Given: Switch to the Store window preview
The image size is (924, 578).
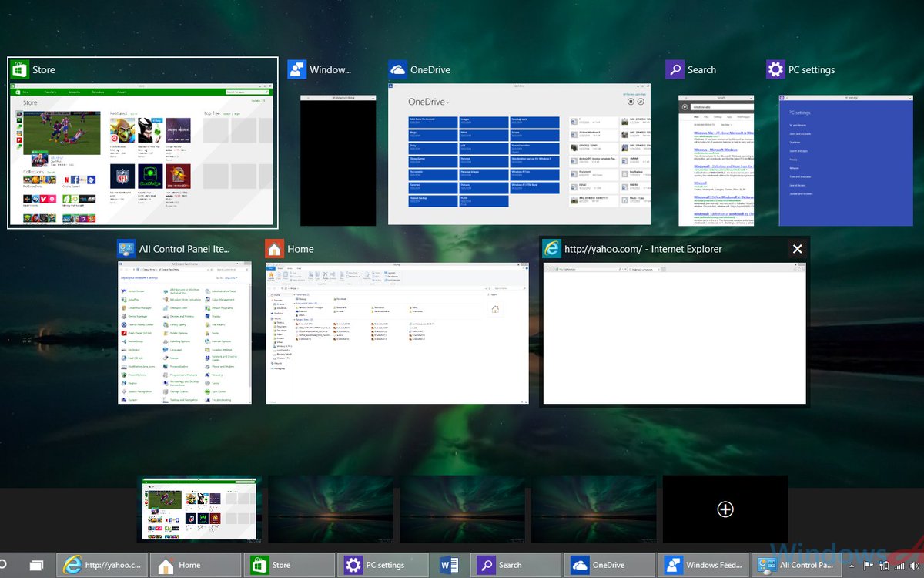Looking at the screenshot, I should tap(142, 155).
